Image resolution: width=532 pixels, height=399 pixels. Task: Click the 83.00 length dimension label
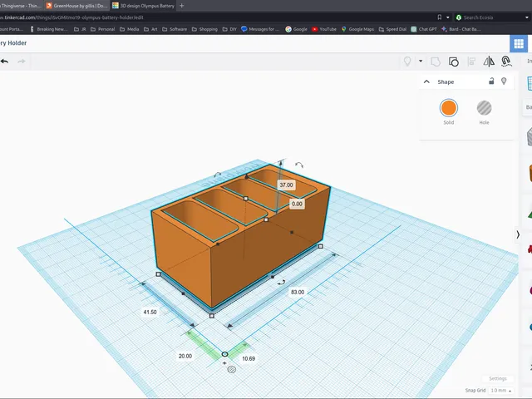click(298, 292)
